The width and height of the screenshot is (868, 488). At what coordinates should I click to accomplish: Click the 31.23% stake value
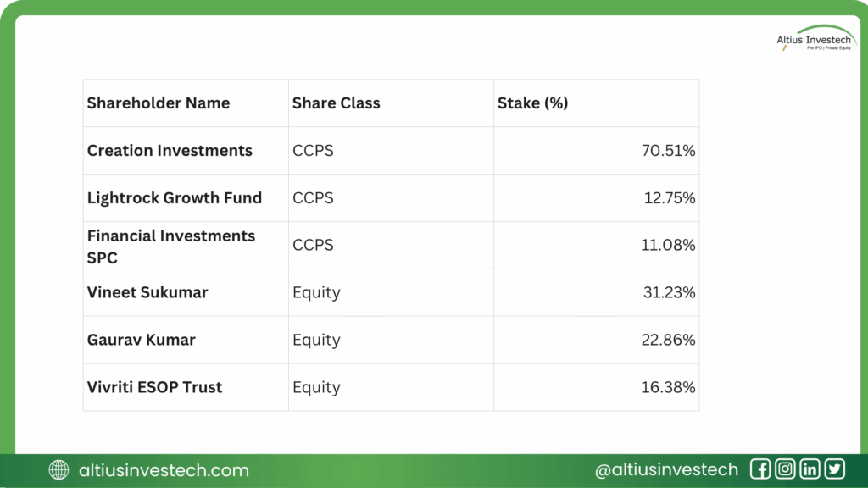[x=668, y=293]
